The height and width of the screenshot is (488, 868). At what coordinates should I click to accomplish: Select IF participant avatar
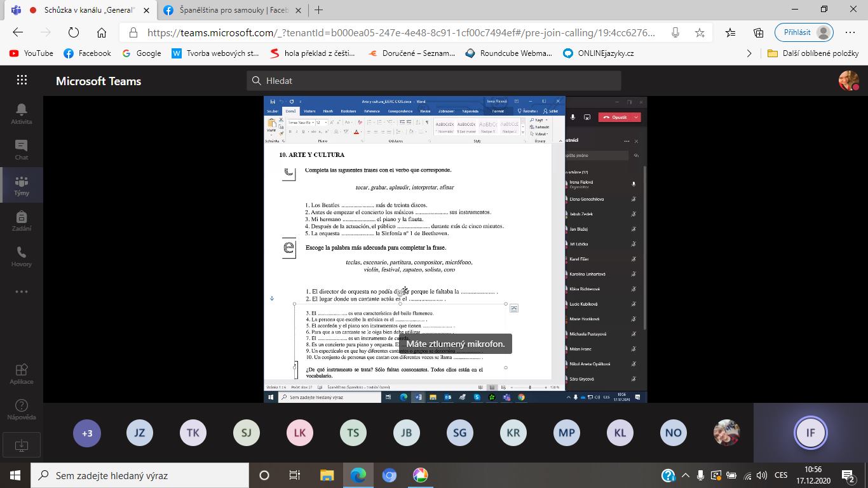click(x=810, y=433)
